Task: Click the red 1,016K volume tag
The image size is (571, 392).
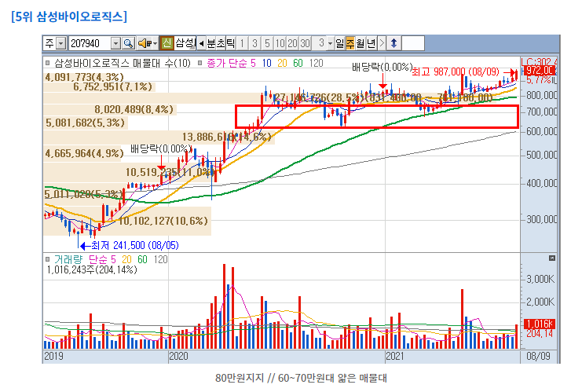Action: click(x=540, y=324)
